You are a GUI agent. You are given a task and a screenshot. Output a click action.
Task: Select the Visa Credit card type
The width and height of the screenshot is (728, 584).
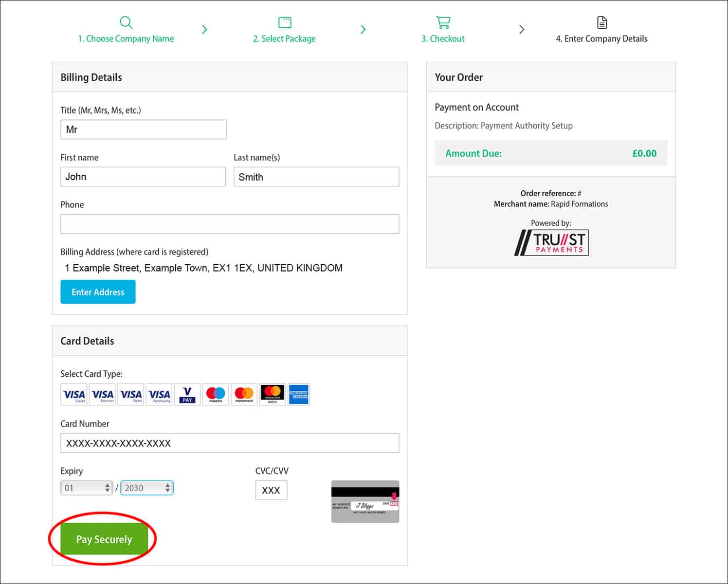tap(74, 395)
